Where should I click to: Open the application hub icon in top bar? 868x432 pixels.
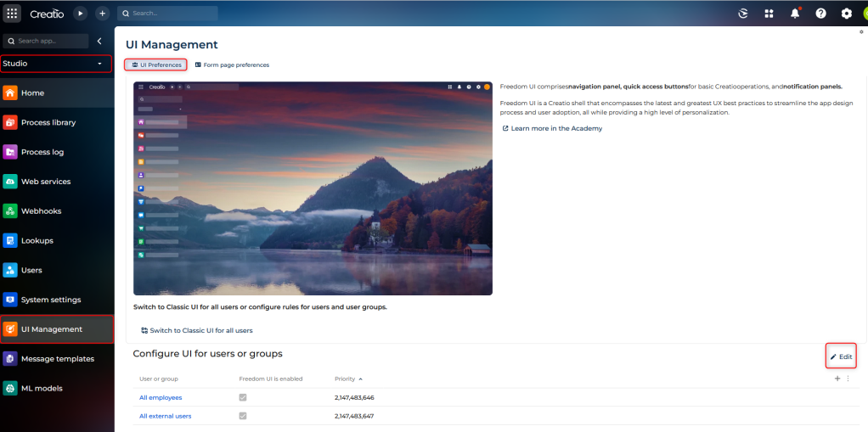pyautogui.click(x=769, y=14)
